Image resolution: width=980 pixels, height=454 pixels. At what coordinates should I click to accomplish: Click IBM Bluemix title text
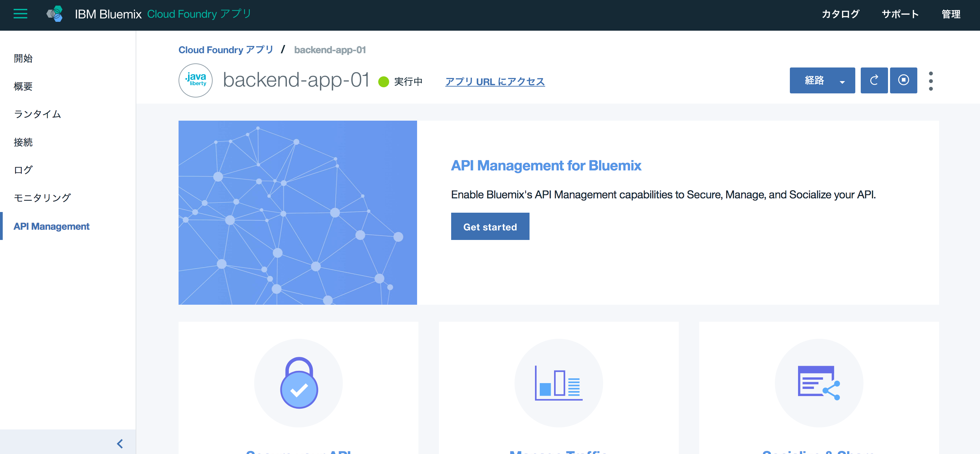pyautogui.click(x=108, y=14)
